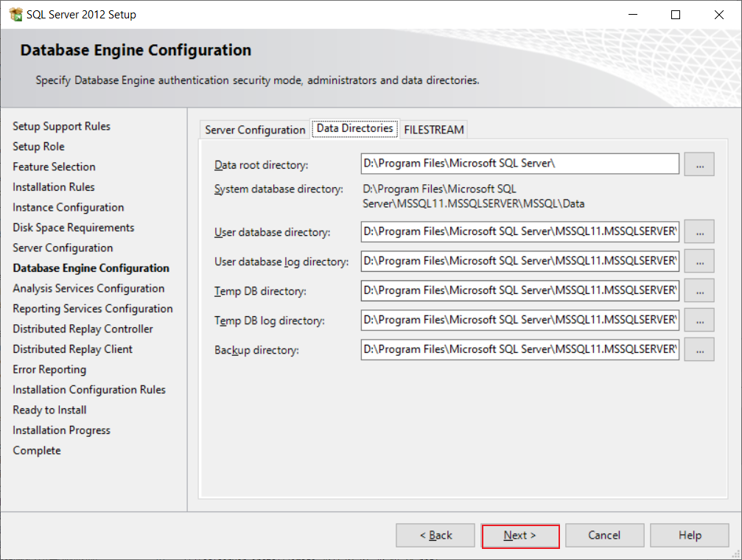Browse for Data root directory
Viewport: 742px width, 560px height.
pos(699,164)
